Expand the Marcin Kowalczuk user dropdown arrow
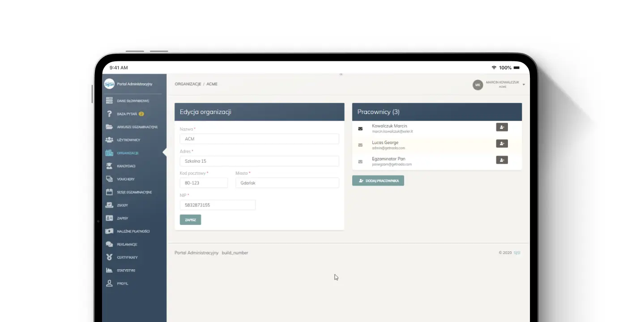 524,85
